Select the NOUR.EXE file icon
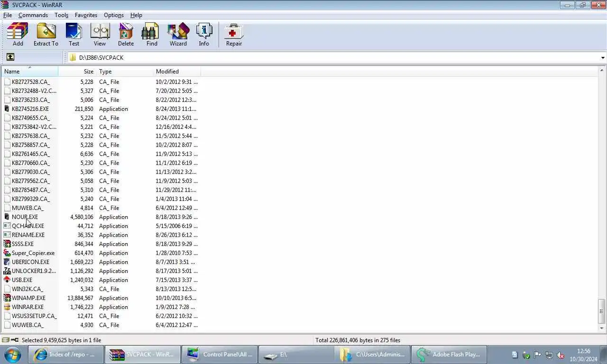This screenshot has height=364, width=607. (7, 217)
